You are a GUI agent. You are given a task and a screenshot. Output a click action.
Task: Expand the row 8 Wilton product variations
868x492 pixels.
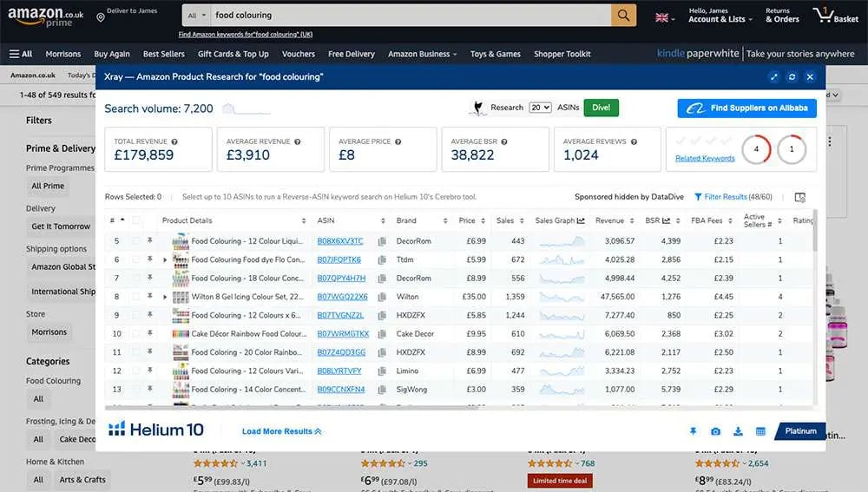(165, 297)
